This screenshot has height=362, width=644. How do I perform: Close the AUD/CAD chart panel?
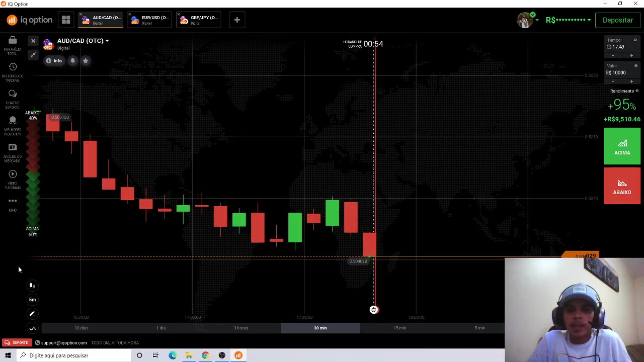click(33, 41)
